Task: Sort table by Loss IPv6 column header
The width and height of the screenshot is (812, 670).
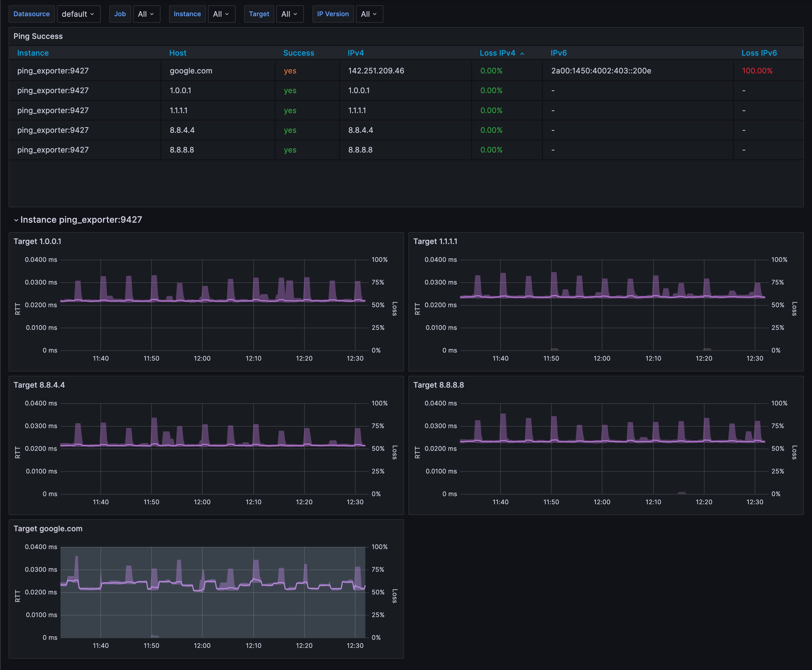Action: [759, 53]
